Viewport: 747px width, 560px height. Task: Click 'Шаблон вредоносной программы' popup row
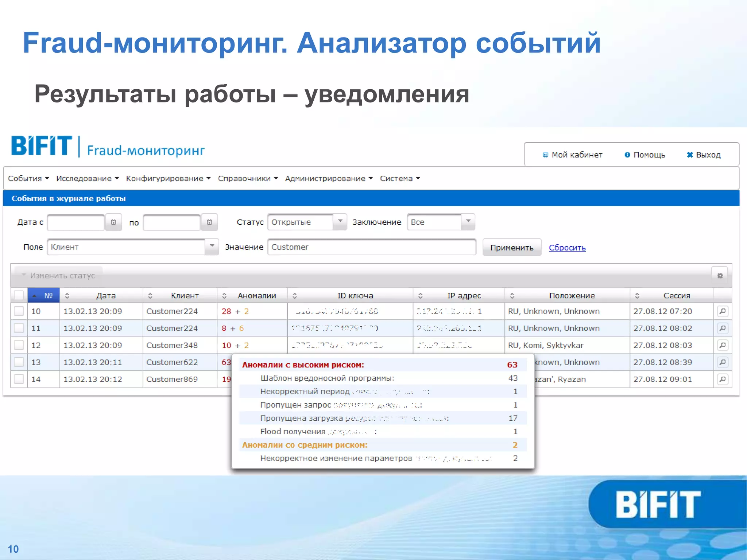pos(383,378)
